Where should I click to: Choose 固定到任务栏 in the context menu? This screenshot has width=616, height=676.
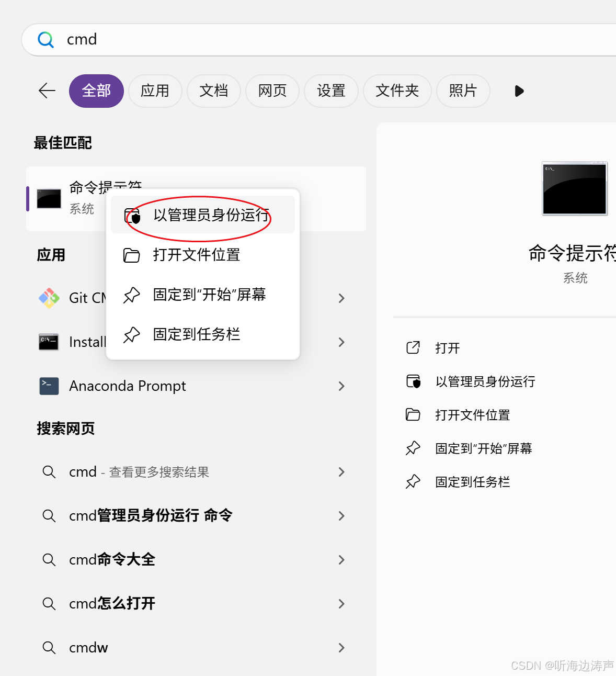pyautogui.click(x=203, y=334)
